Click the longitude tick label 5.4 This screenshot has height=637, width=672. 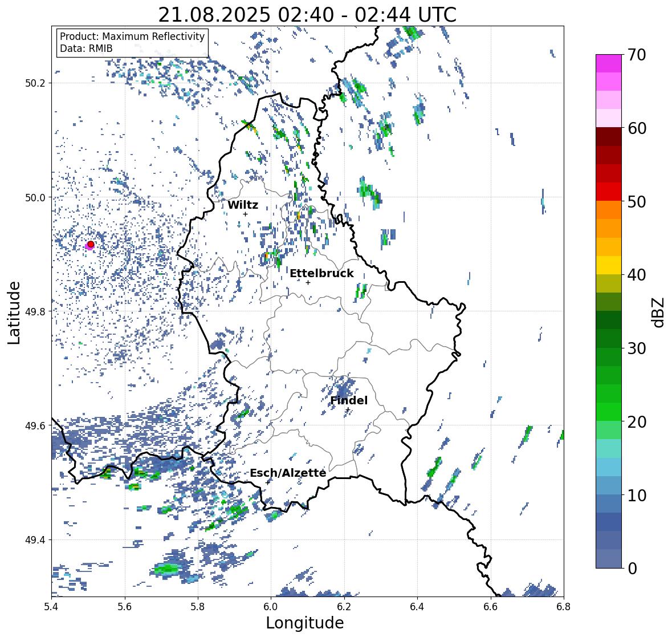click(x=51, y=606)
